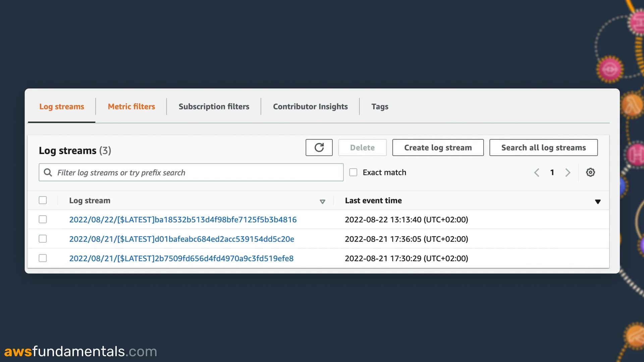Select all log streams via header checkbox
The width and height of the screenshot is (644, 362).
point(43,200)
